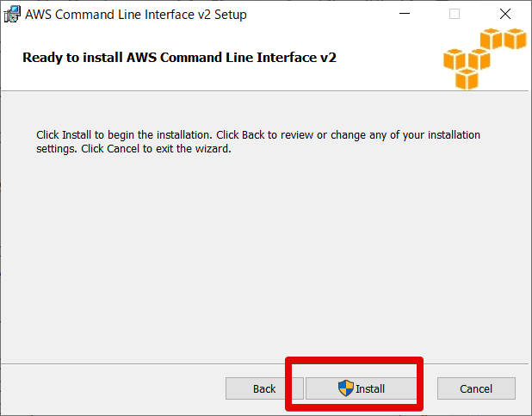This screenshot has height=416, width=532.
Task: Close the setup wizard with the X
Action: tap(505, 15)
